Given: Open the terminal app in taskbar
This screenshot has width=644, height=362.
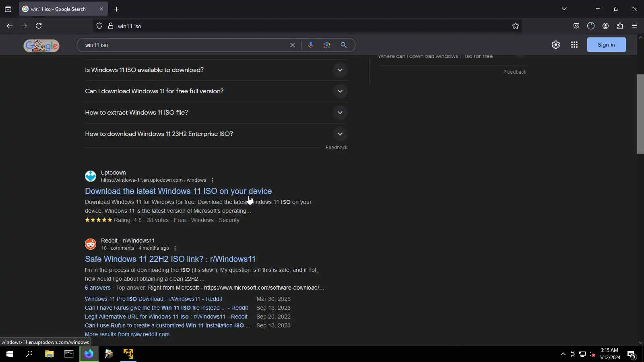Looking at the screenshot, I should click(x=69, y=354).
